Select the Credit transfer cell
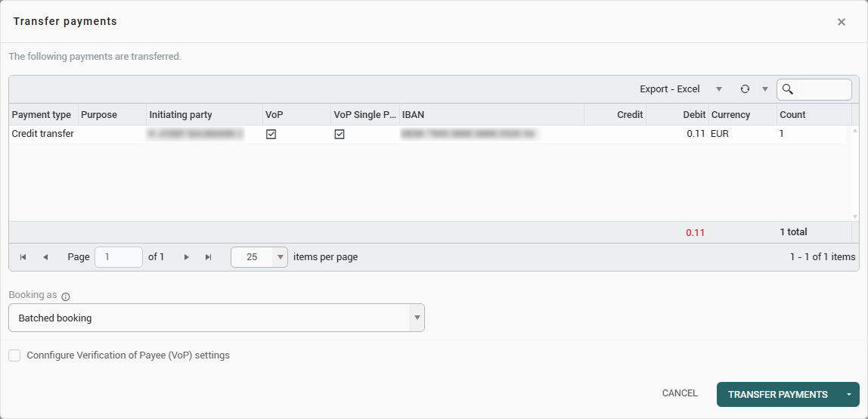Screen dimensions: 868x419 pos(42,133)
